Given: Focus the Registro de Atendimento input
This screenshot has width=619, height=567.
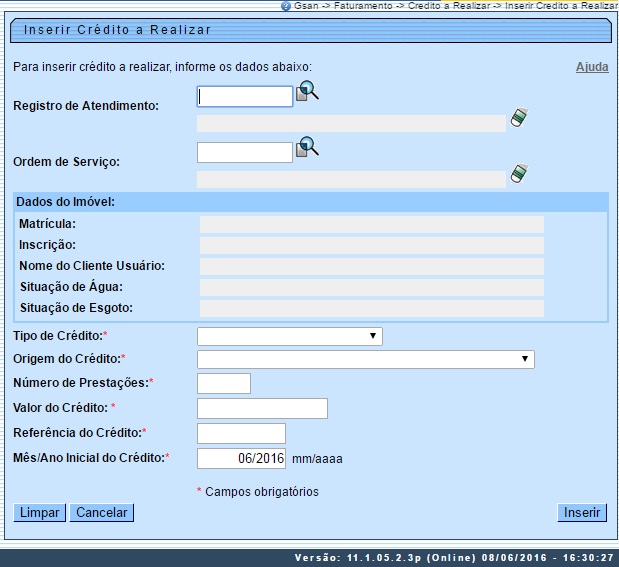Looking at the screenshot, I should click(x=245, y=97).
